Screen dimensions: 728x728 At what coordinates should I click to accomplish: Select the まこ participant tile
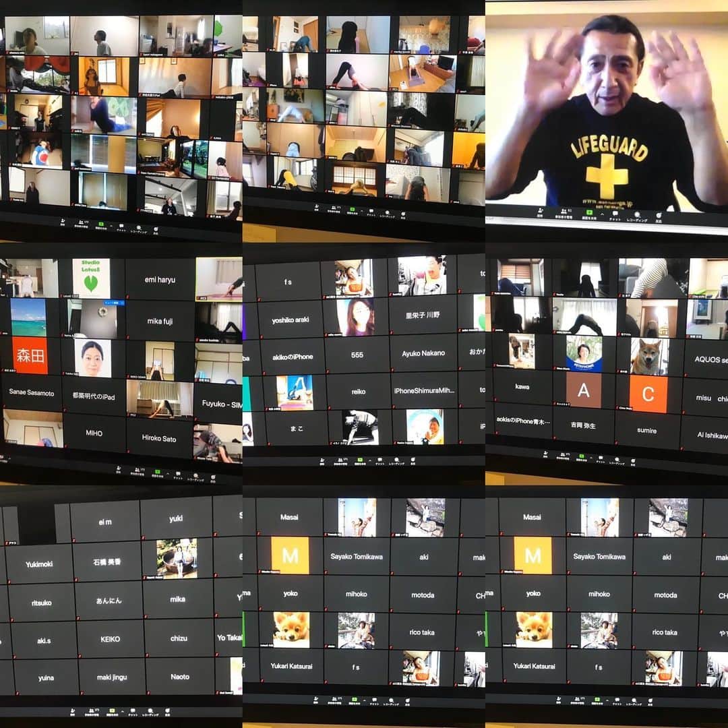click(296, 428)
